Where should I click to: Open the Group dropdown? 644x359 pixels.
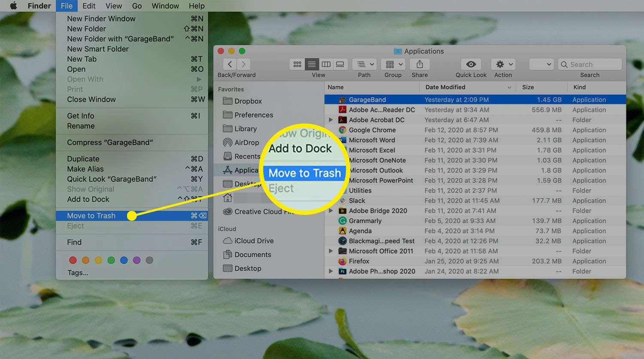pos(393,64)
